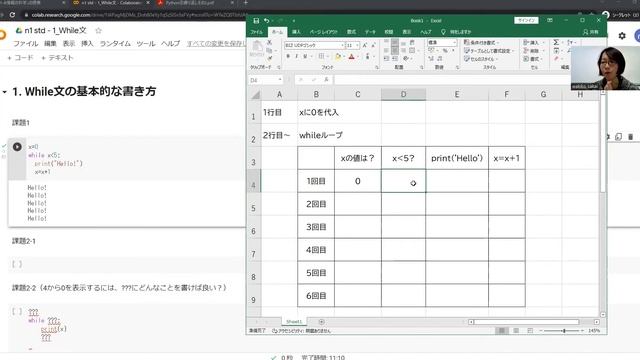Click the Tell Me lightbulb search box
This screenshot has height=360, width=640.
[456, 32]
